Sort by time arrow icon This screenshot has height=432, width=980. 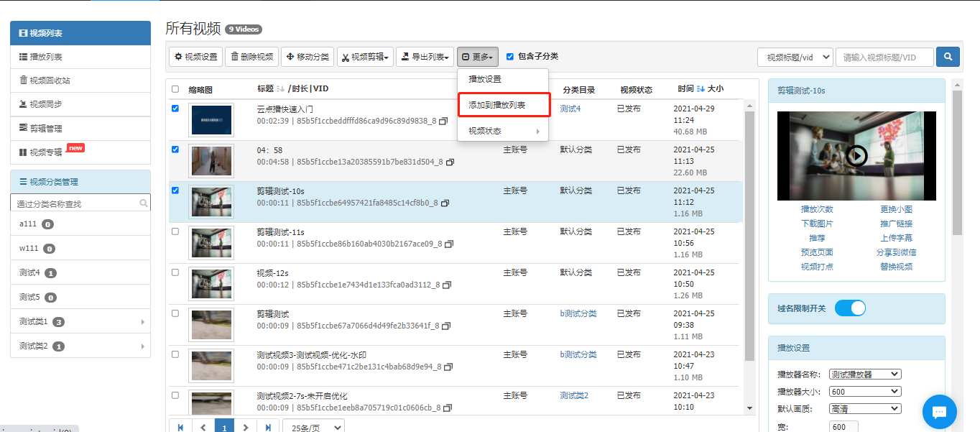(701, 89)
